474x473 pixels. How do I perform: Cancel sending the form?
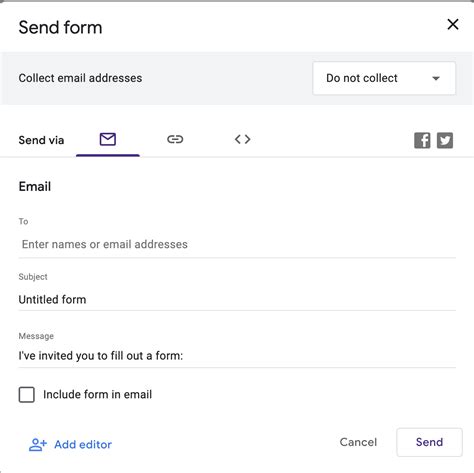point(358,442)
